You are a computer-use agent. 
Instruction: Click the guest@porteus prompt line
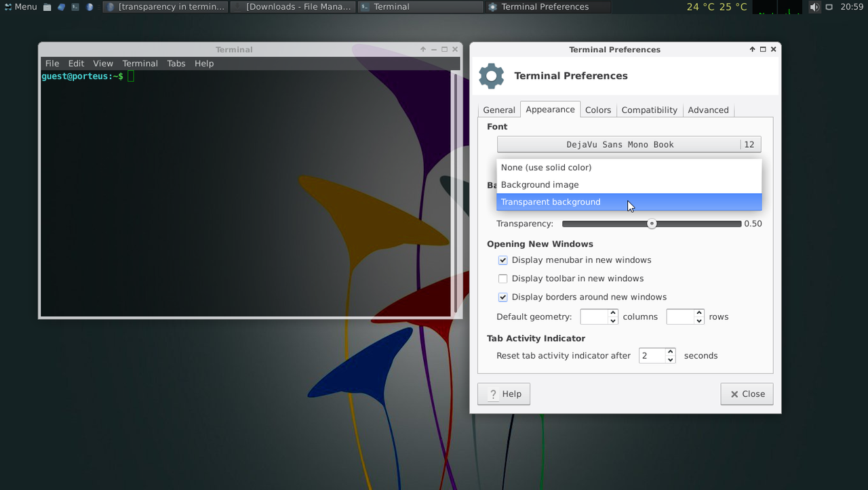click(82, 77)
